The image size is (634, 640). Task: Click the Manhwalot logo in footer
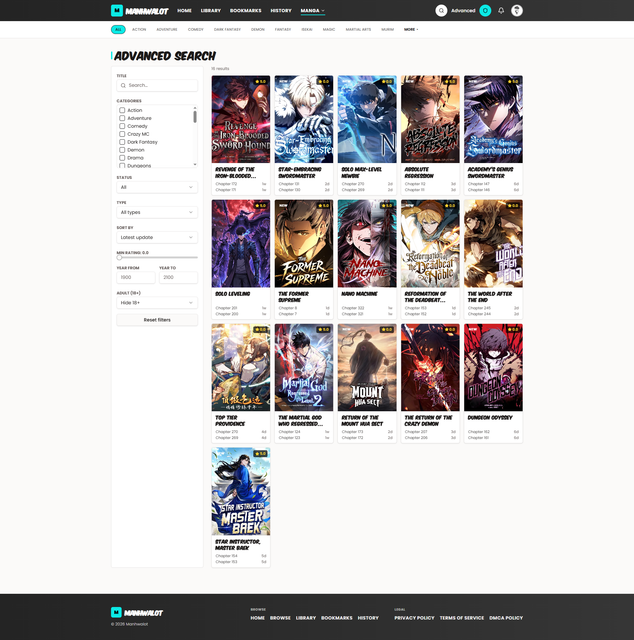[137, 613]
